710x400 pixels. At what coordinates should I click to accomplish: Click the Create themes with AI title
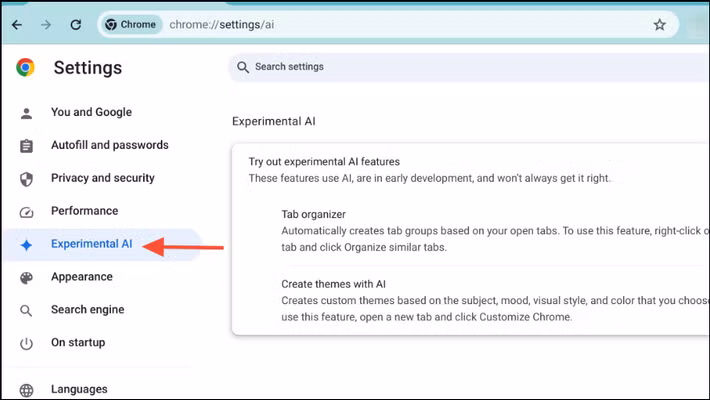(333, 284)
